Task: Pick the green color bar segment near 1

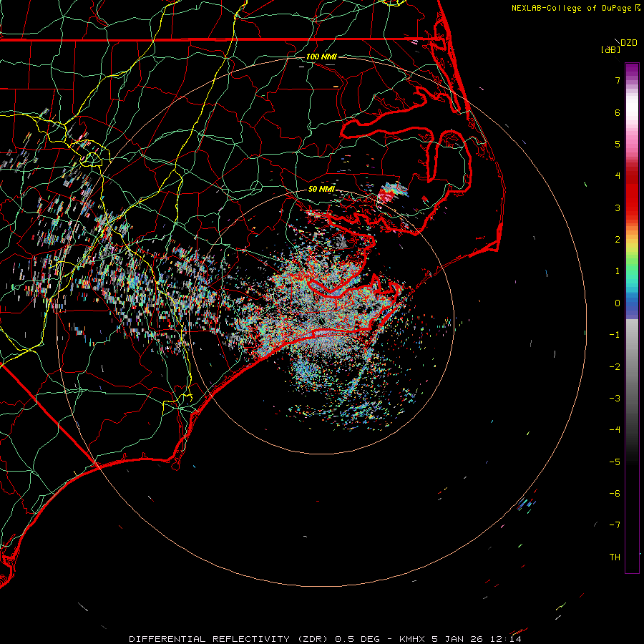Action: coord(632,272)
